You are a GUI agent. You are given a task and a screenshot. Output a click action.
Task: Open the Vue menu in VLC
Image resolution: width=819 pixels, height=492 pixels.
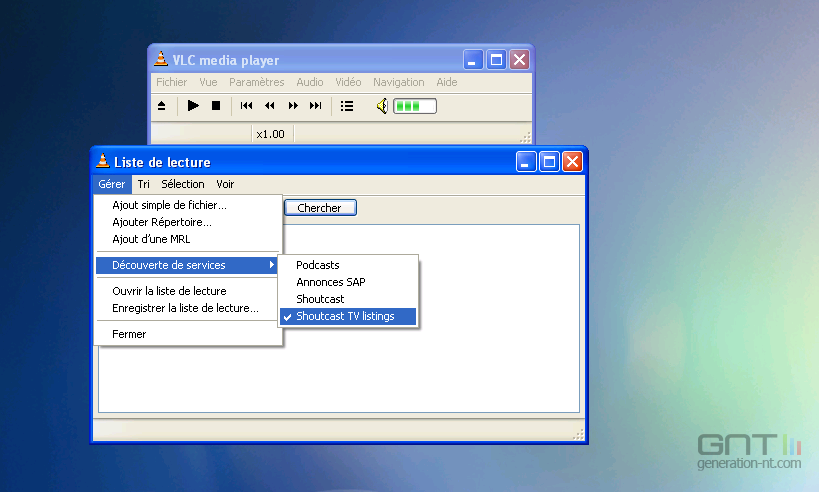tap(208, 82)
